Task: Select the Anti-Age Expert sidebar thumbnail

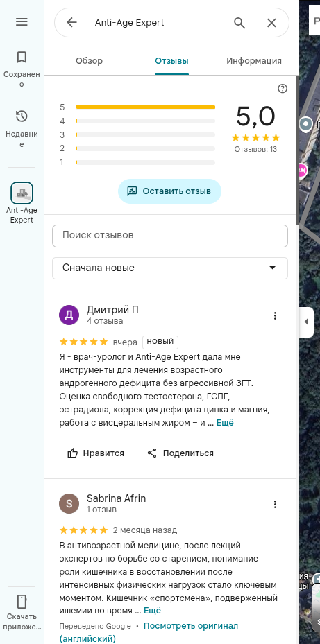Action: pos(22,193)
